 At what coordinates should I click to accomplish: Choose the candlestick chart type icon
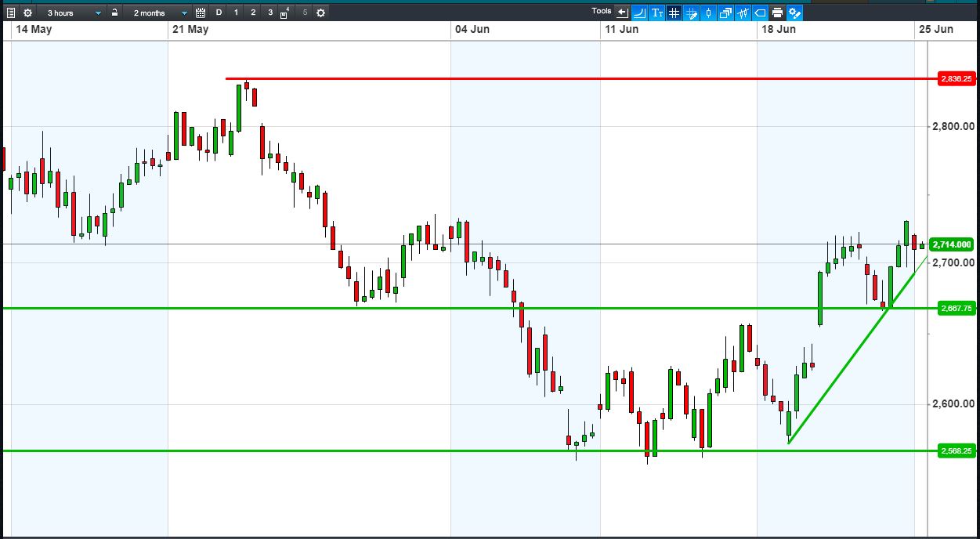point(708,13)
